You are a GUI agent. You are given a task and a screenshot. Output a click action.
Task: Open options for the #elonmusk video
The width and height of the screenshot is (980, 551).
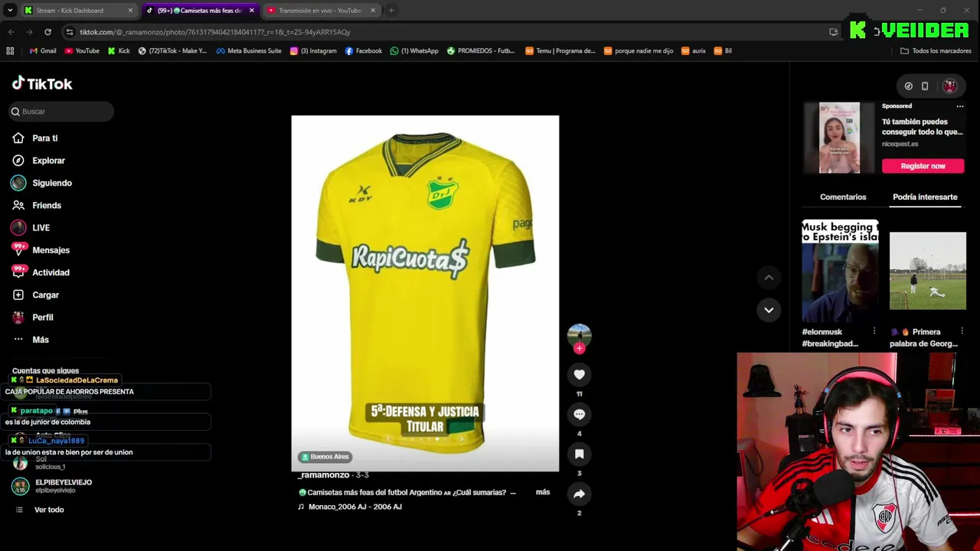[x=874, y=331]
